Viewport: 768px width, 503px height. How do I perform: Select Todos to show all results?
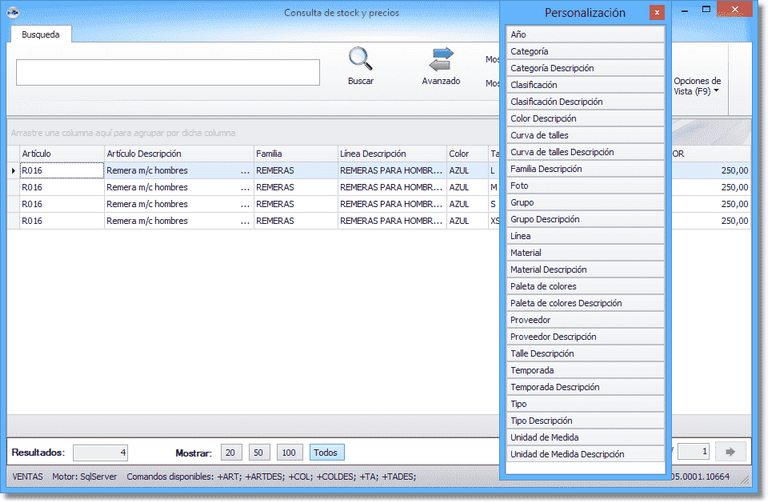coord(325,452)
